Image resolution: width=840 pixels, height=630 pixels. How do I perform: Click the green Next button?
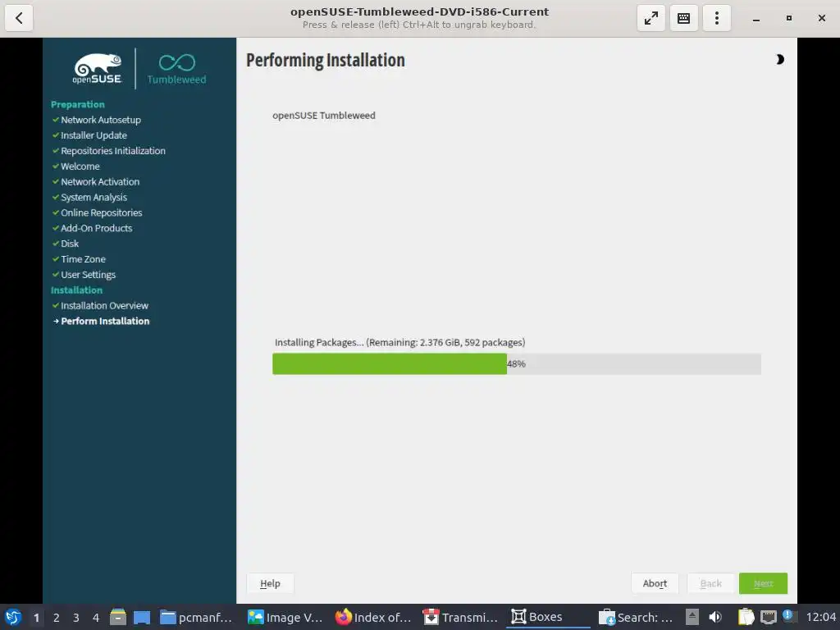point(763,583)
